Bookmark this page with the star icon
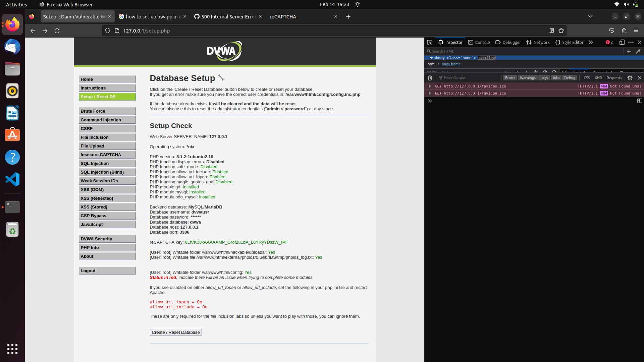Image resolution: width=644 pixels, height=362 pixels. (x=561, y=31)
